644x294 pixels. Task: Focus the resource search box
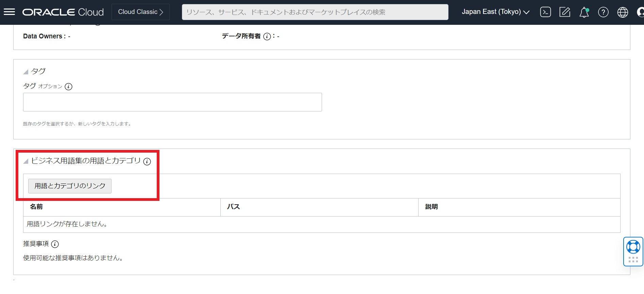click(315, 12)
